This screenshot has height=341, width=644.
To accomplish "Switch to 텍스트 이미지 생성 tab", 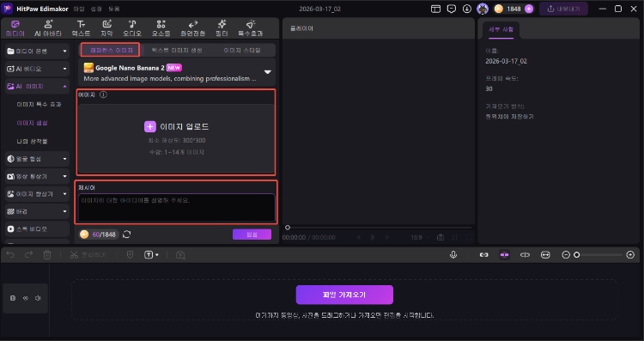I will coord(177,50).
